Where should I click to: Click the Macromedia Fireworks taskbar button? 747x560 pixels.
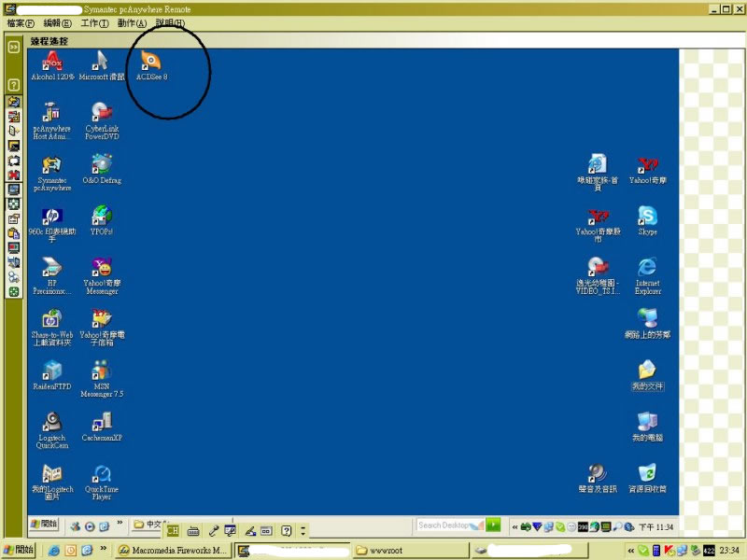[x=173, y=550]
